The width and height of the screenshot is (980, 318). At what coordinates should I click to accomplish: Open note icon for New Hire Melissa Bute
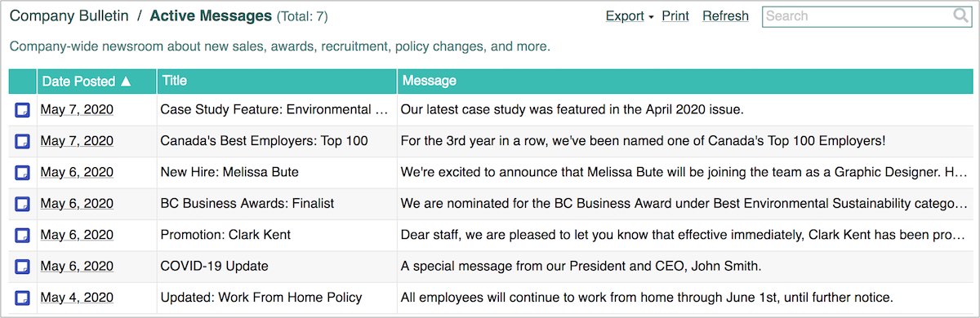(x=23, y=173)
